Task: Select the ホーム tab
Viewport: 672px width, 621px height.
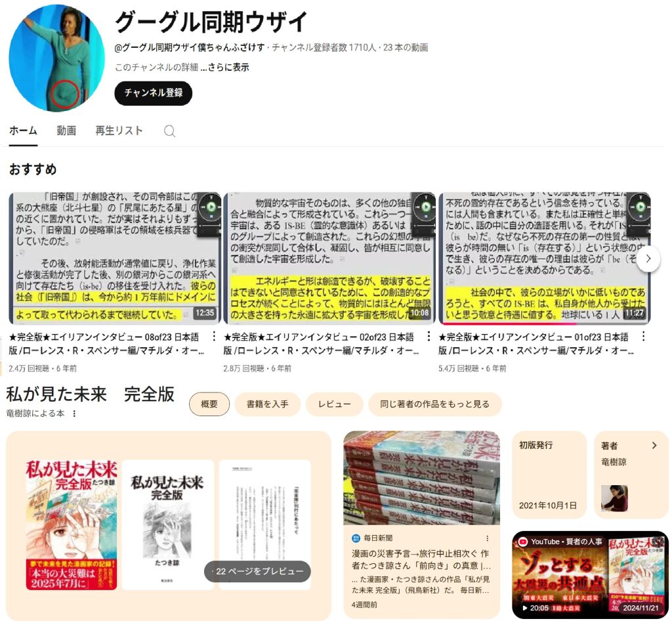Action: (23, 131)
